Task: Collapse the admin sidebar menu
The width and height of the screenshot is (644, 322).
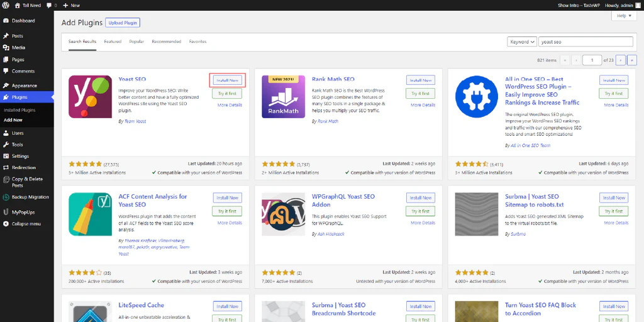Action: click(x=26, y=223)
